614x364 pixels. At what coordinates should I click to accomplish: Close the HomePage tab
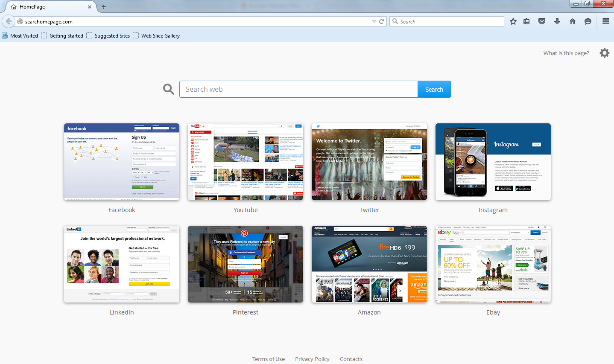(90, 6)
